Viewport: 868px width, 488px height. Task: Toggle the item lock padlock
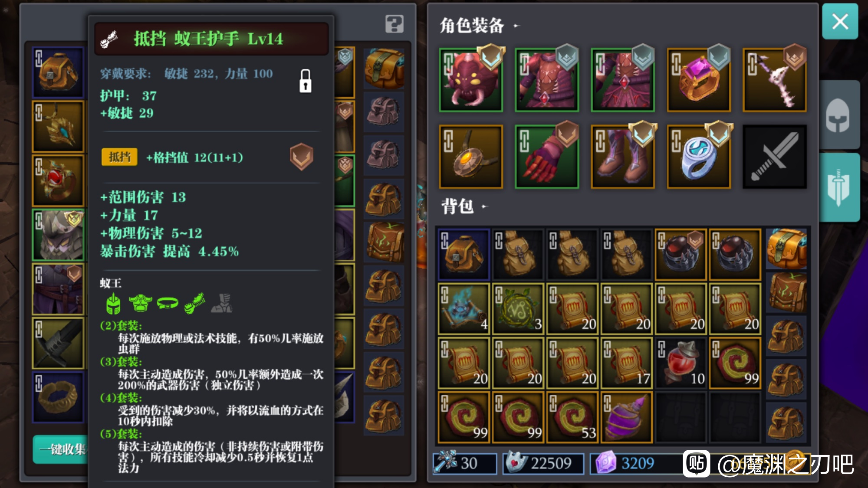[306, 81]
